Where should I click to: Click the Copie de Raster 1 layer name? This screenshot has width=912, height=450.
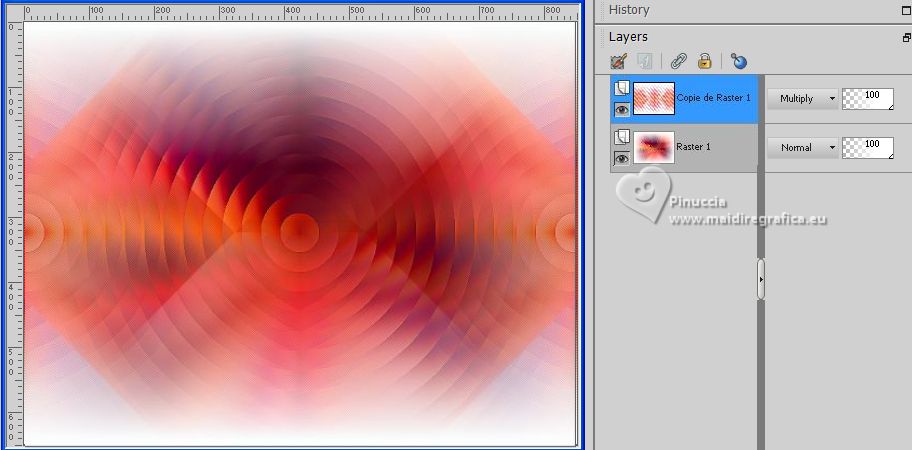pyautogui.click(x=714, y=98)
